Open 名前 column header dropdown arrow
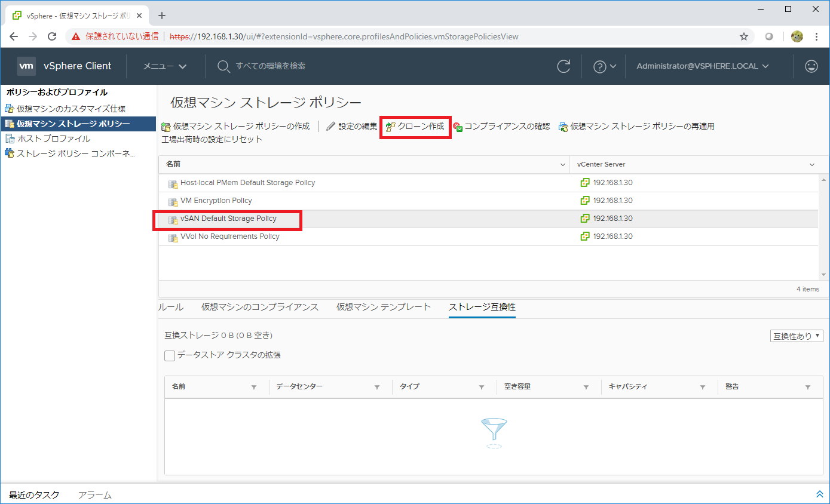830x504 pixels. coord(562,165)
